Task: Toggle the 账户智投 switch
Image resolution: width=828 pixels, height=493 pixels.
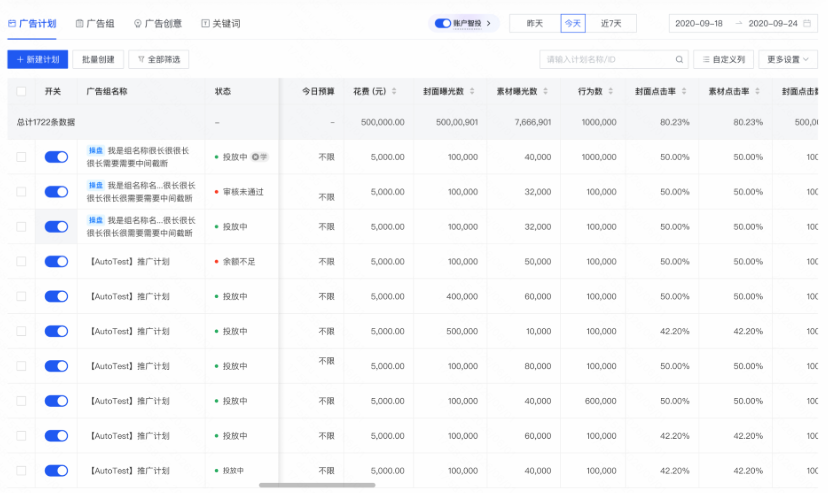Action: coord(443,23)
